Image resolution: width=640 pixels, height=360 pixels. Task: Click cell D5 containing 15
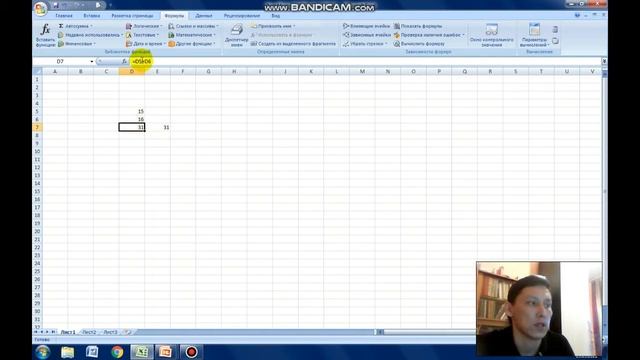[x=131, y=111]
